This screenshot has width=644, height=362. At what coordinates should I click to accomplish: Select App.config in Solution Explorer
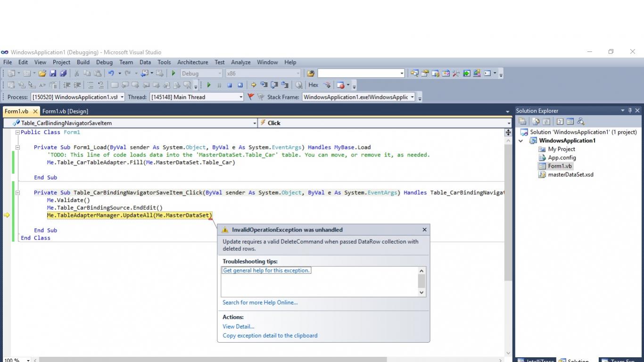(x=561, y=157)
